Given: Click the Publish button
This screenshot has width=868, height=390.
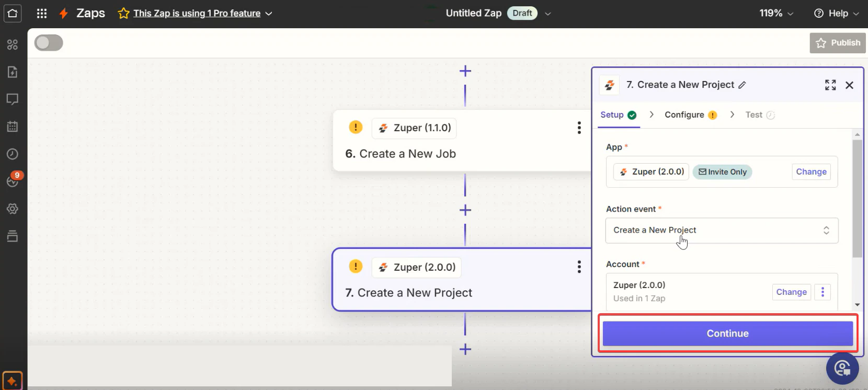Looking at the screenshot, I should point(838,43).
